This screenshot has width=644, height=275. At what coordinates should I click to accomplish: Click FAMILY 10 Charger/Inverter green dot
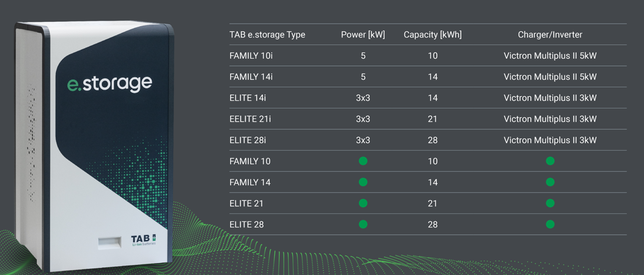(550, 161)
